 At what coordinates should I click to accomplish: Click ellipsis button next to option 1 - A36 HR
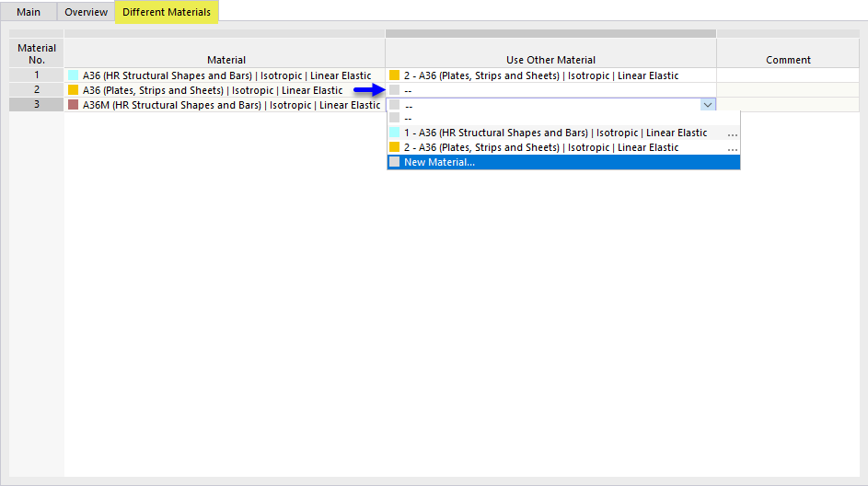click(x=733, y=133)
